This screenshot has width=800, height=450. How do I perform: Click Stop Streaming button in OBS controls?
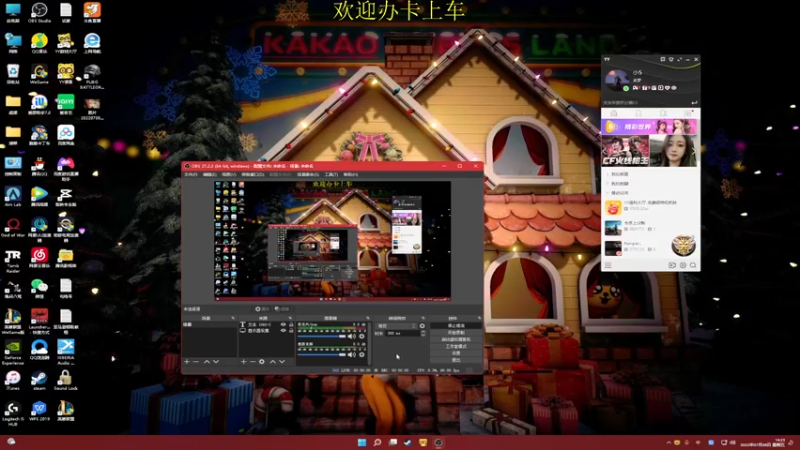click(456, 326)
